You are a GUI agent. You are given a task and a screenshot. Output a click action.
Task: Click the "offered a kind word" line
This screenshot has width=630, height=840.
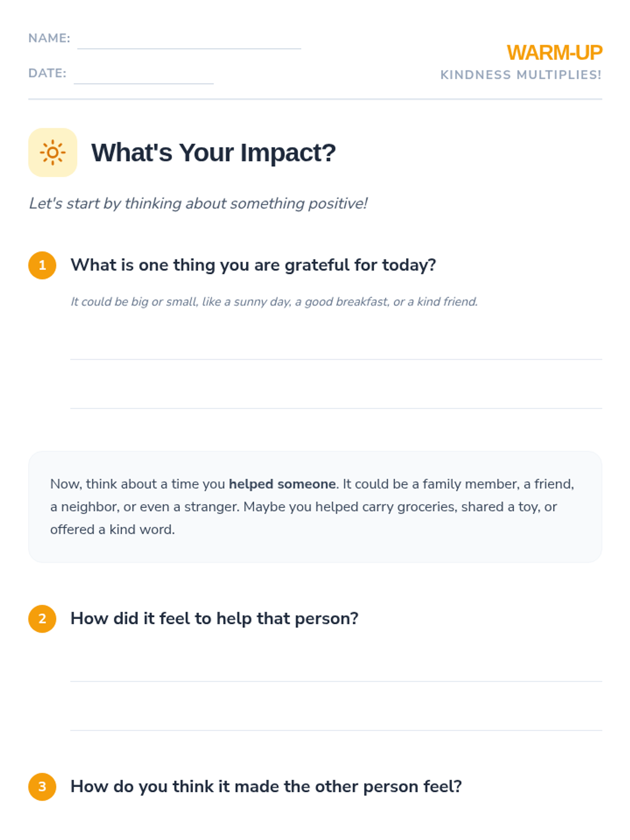(112, 529)
